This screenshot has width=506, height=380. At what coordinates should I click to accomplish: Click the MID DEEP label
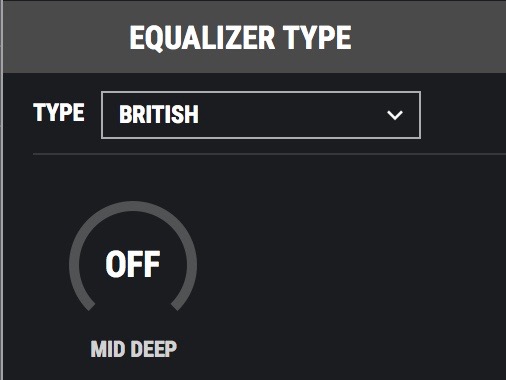tap(134, 349)
